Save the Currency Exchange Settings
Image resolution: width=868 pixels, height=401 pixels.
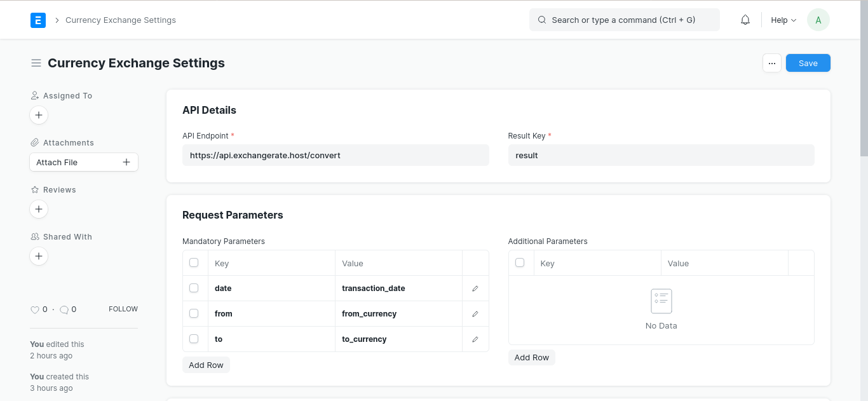[x=808, y=63]
